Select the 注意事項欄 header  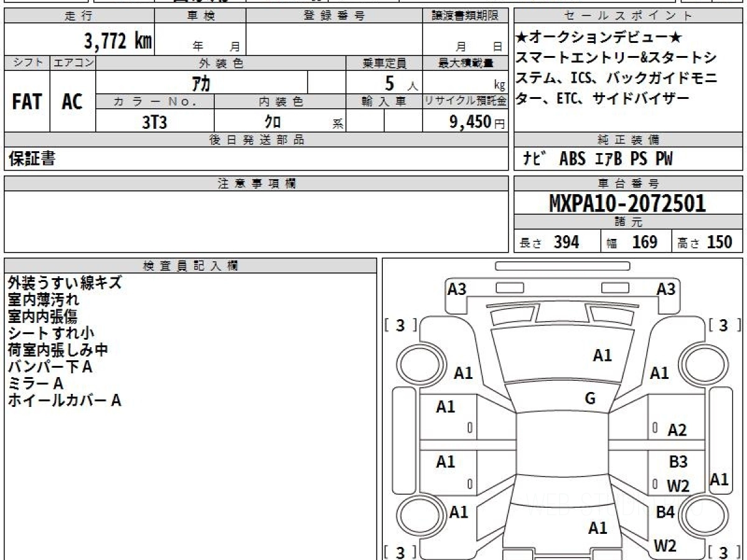(x=256, y=183)
